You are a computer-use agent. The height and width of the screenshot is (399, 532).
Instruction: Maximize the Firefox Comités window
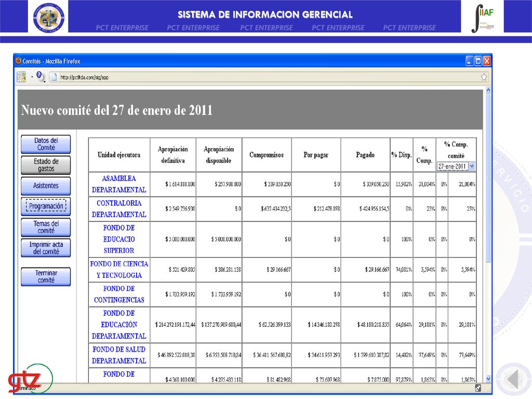click(478, 61)
